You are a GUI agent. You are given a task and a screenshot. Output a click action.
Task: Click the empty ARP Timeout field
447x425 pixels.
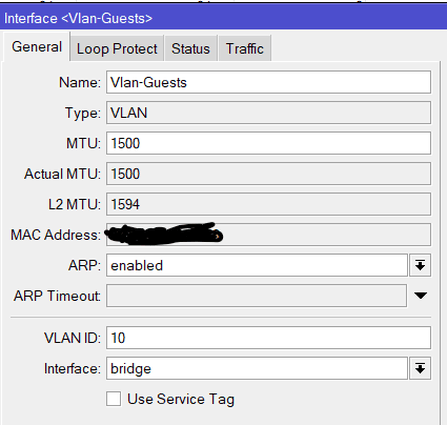point(256,295)
